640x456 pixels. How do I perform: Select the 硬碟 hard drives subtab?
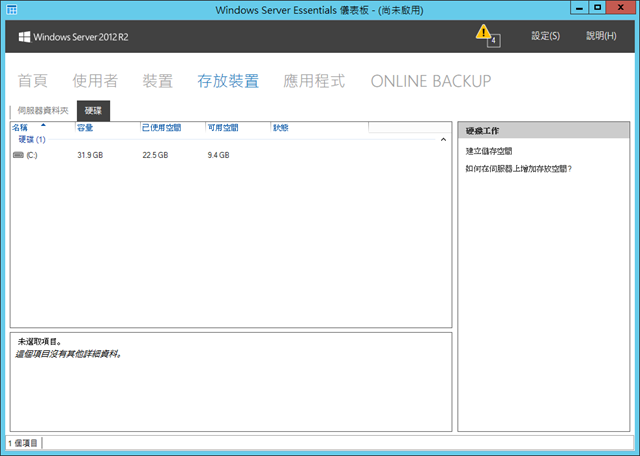(93, 111)
